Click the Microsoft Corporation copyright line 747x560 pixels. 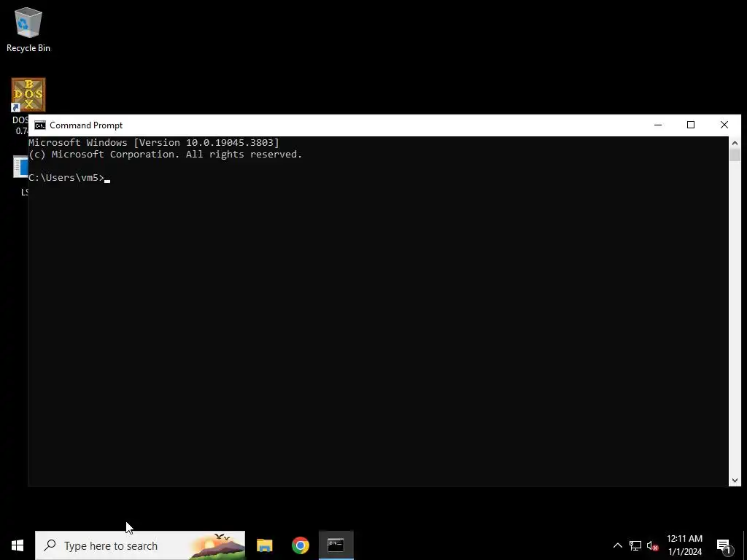(166, 155)
